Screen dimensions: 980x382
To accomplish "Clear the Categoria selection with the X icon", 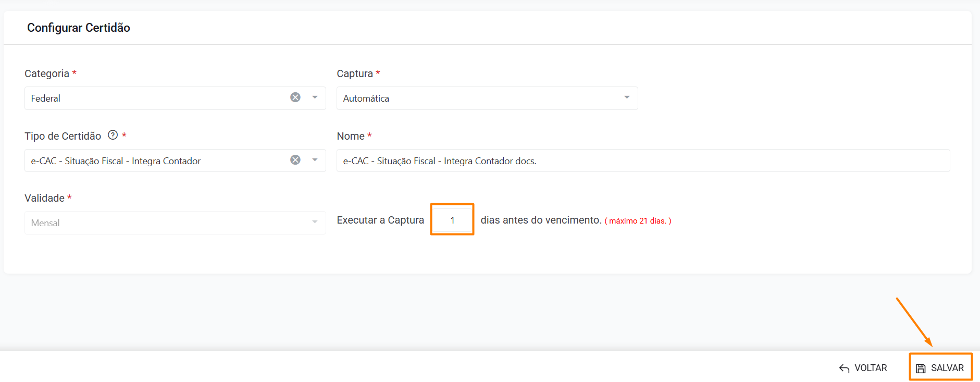I will [295, 97].
